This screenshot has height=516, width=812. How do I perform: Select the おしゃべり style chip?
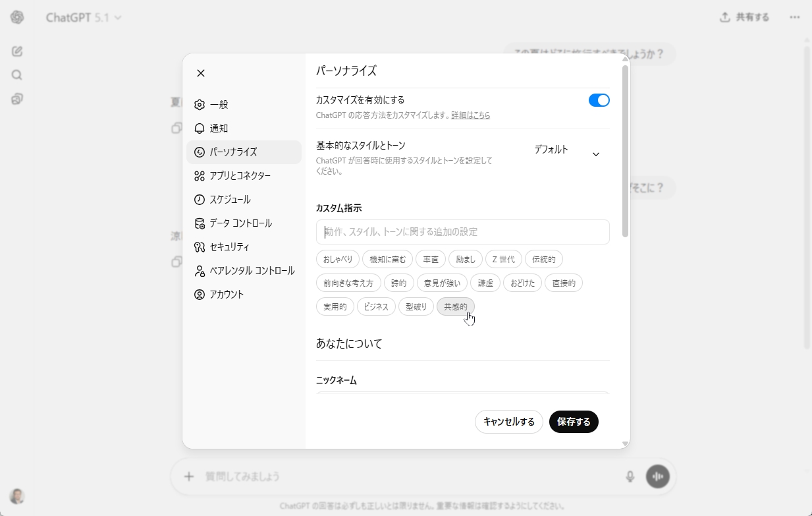click(x=337, y=259)
